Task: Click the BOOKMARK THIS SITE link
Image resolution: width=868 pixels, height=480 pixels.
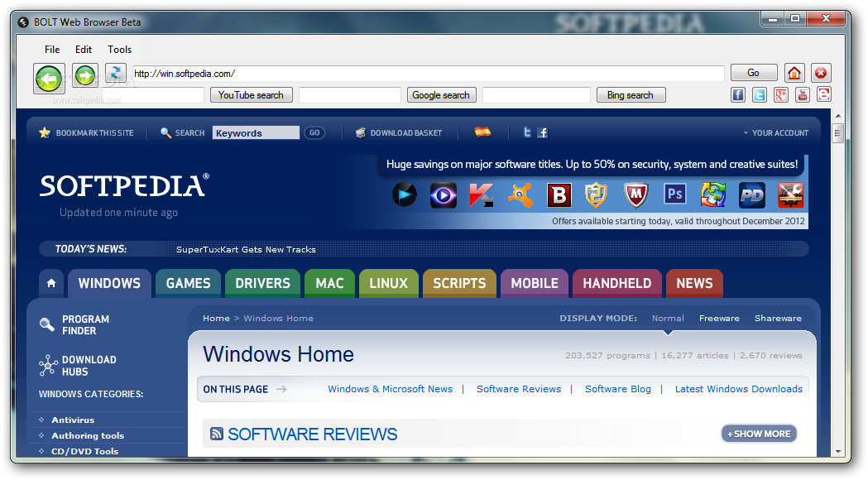Action: coord(86,133)
